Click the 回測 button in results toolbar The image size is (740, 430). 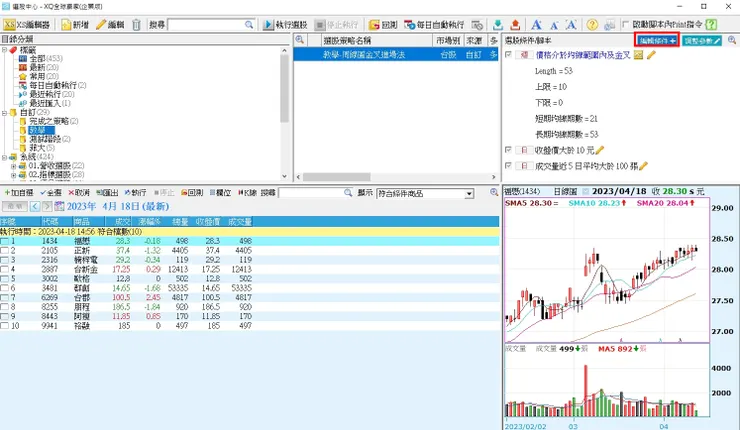click(192, 193)
